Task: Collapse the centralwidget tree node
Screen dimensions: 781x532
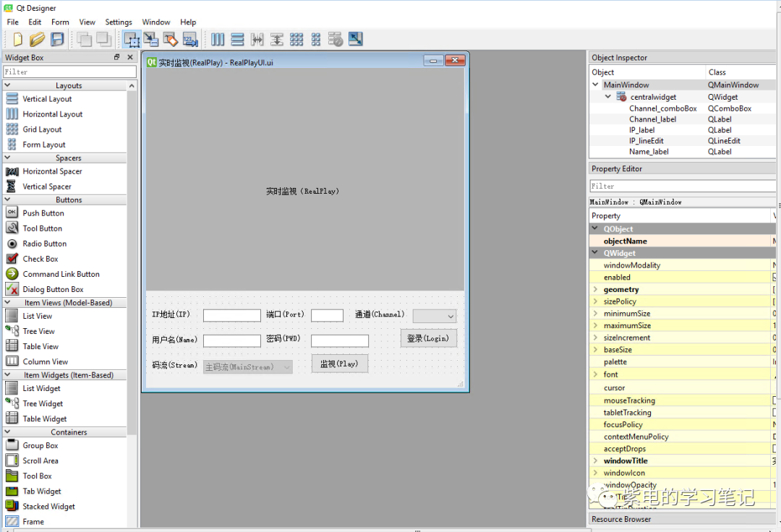Action: point(607,97)
